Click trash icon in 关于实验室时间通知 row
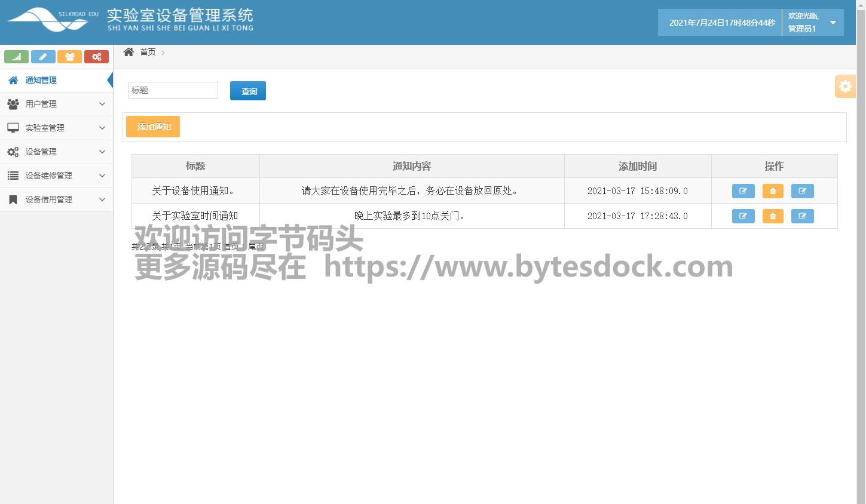The image size is (866, 504). click(773, 216)
